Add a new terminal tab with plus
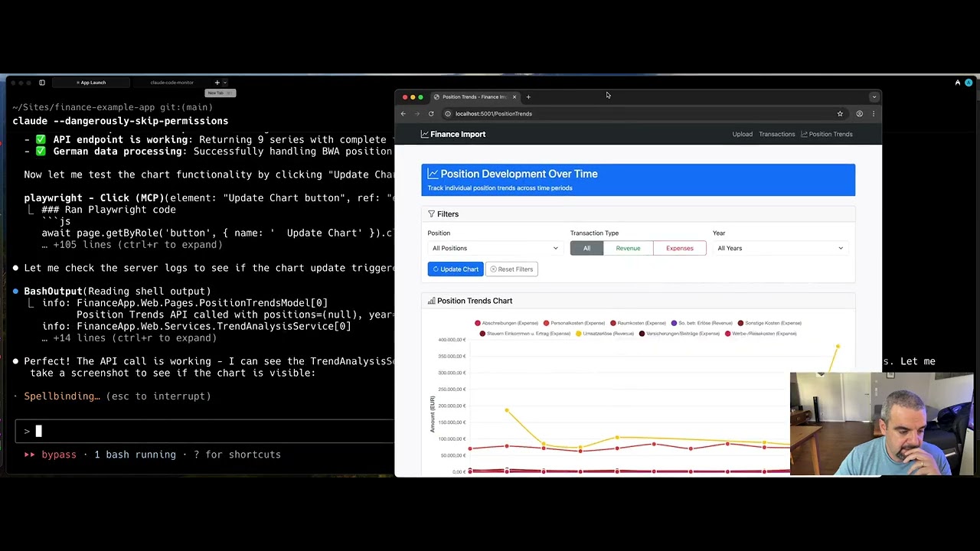The width and height of the screenshot is (980, 551). 217,83
